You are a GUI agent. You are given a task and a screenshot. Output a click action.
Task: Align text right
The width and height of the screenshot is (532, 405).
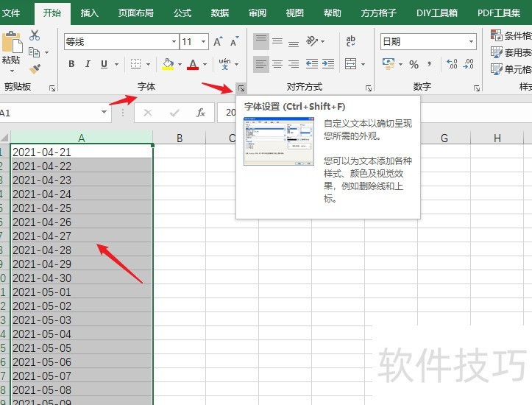[x=294, y=64]
